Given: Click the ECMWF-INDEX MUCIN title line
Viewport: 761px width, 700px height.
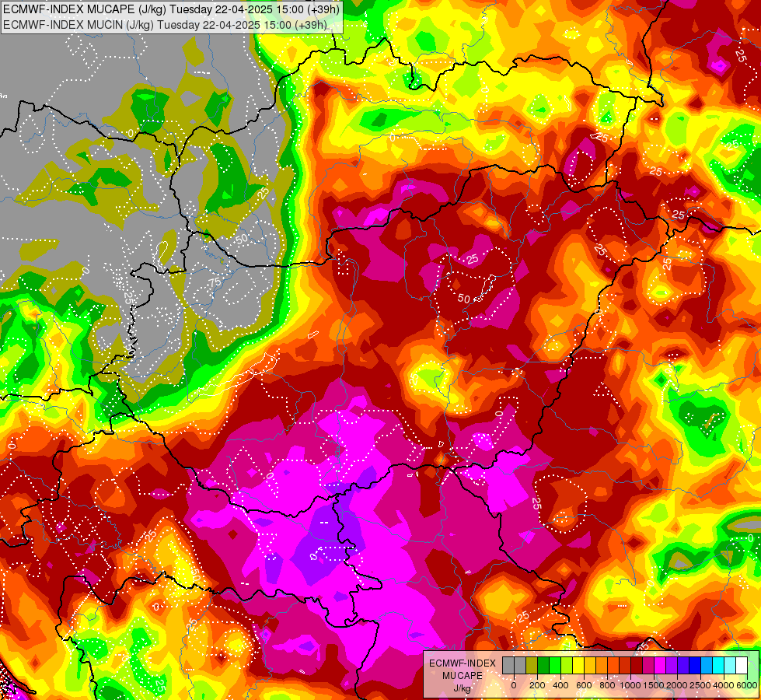Looking at the screenshot, I should pyautogui.click(x=165, y=25).
